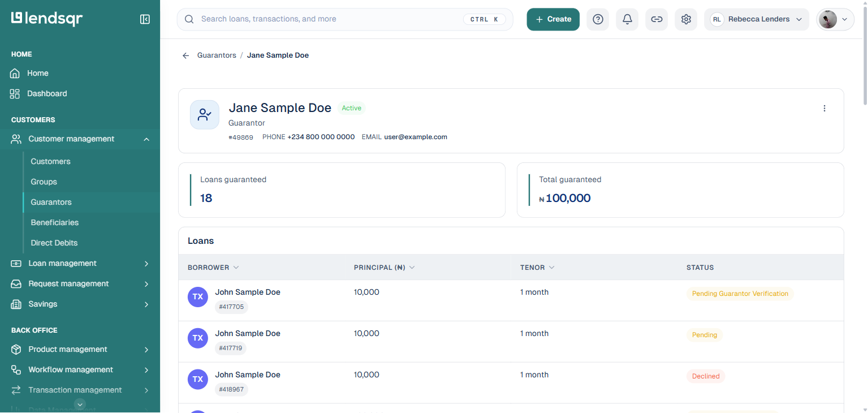
Task: Click the lendsqr logo
Action: 47,19
